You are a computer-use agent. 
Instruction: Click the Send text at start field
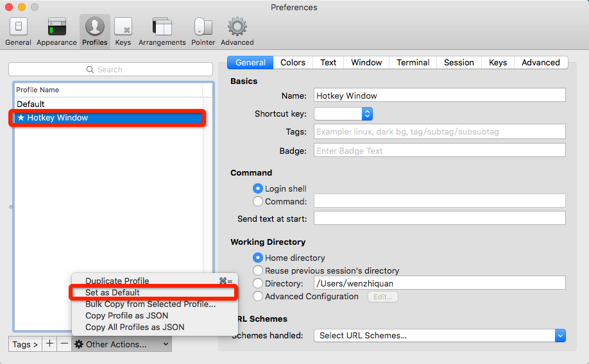(x=440, y=218)
